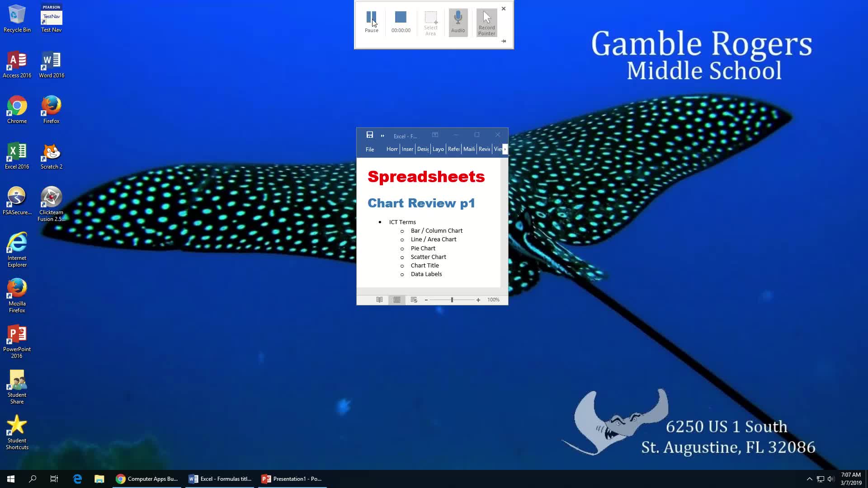The image size is (868, 488).
Task: Stop the screen recording
Action: tap(401, 22)
